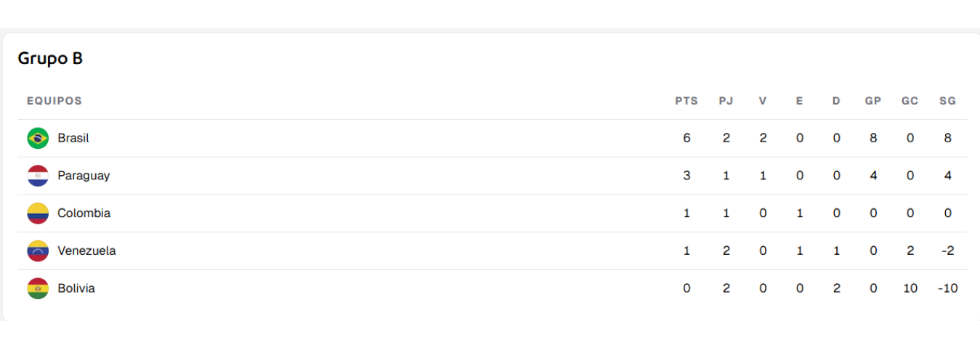
Task: Click the EQUIPOS column header
Action: (x=54, y=101)
